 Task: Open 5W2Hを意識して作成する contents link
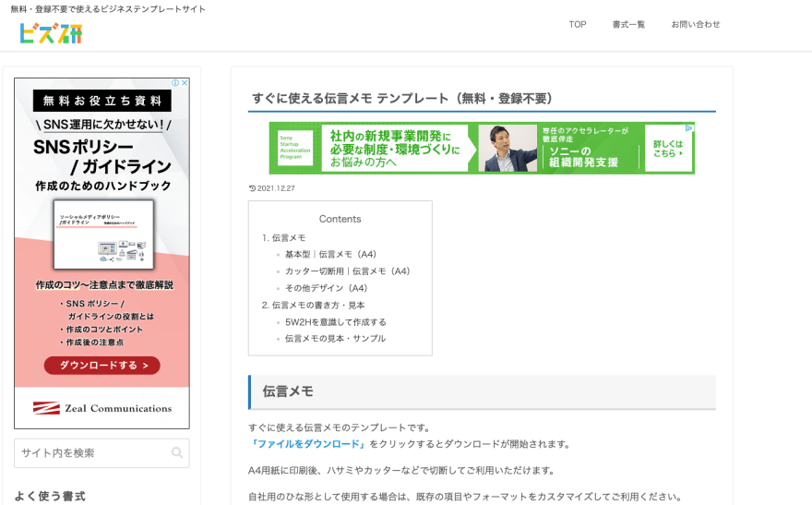coord(336,322)
